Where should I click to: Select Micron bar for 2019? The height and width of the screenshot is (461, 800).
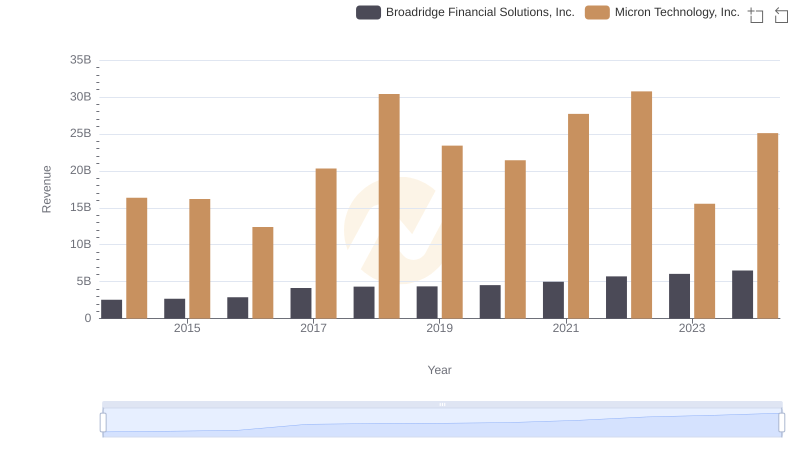(x=452, y=232)
